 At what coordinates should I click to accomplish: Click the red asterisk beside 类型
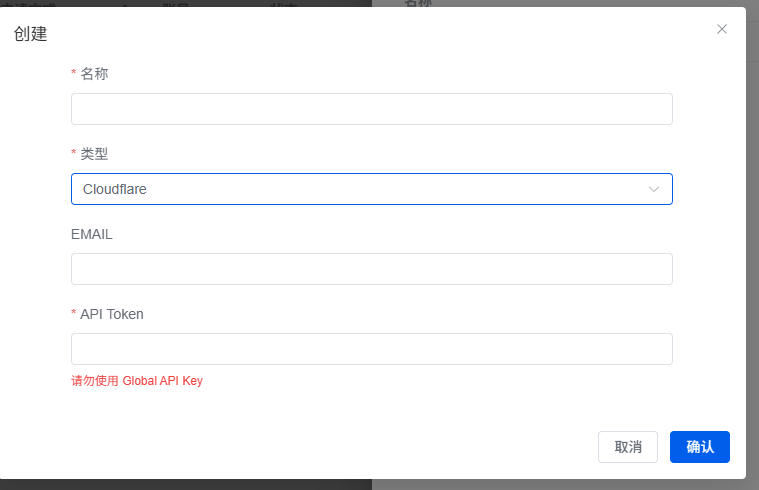tap(74, 153)
